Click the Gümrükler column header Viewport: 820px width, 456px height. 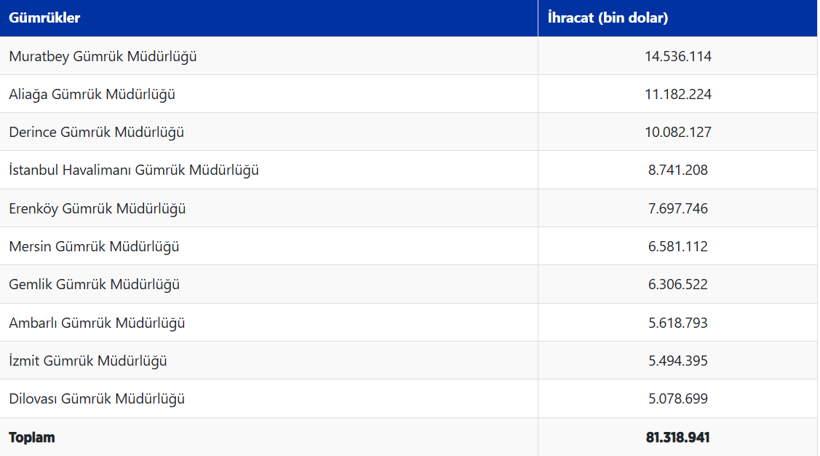click(x=45, y=18)
